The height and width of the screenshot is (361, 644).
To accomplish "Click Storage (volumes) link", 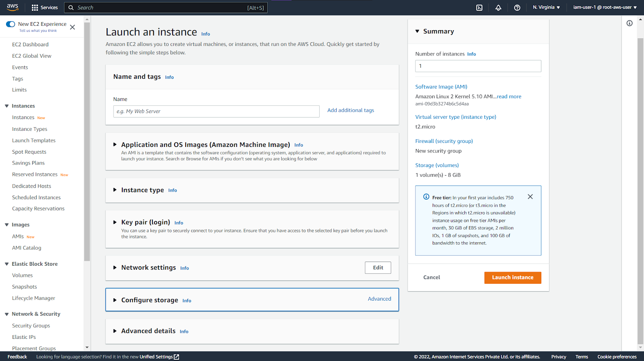I will point(437,165).
